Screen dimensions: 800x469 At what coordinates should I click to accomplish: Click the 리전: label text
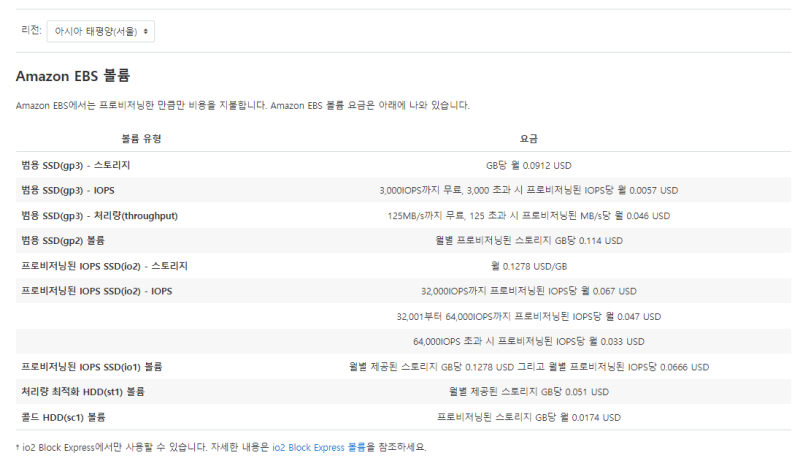point(31,30)
